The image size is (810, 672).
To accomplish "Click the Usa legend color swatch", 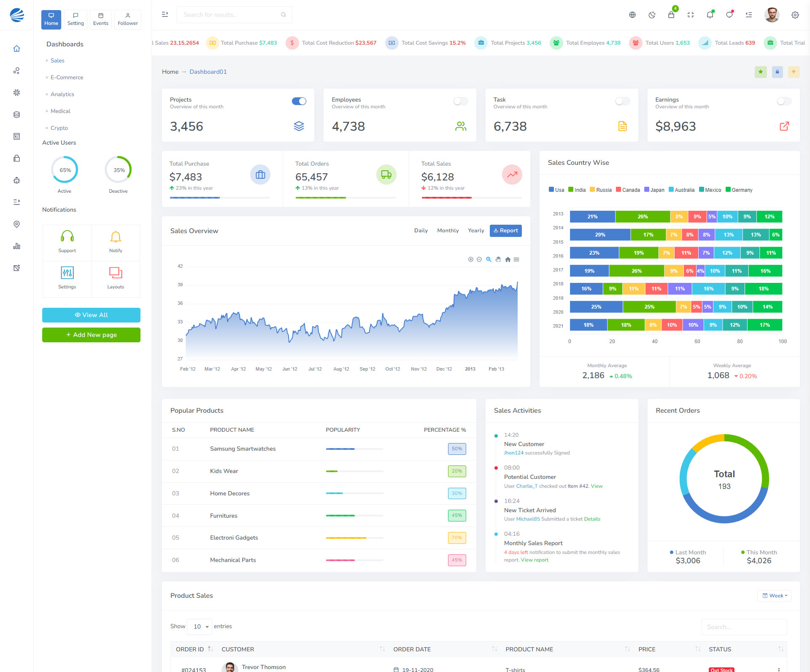I will [x=551, y=190].
